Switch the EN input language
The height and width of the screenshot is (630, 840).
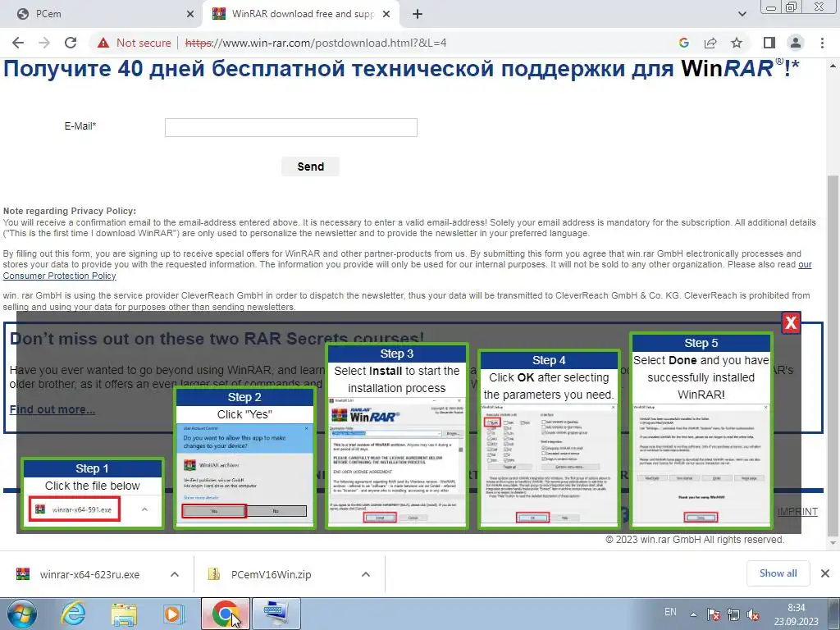pos(670,612)
